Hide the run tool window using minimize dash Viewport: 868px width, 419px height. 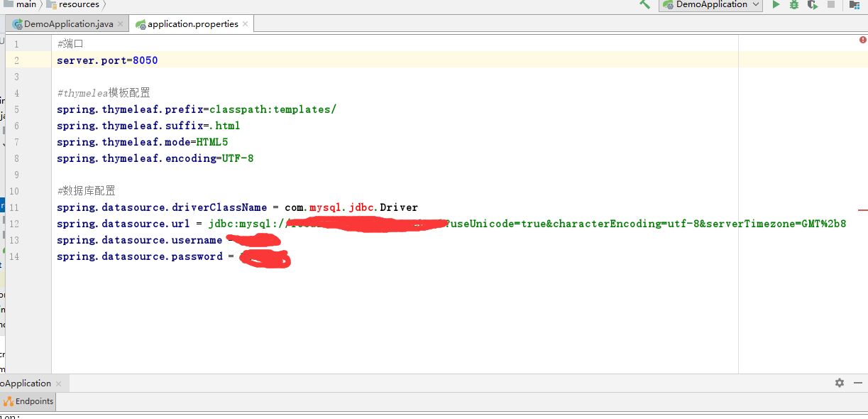pos(859,383)
